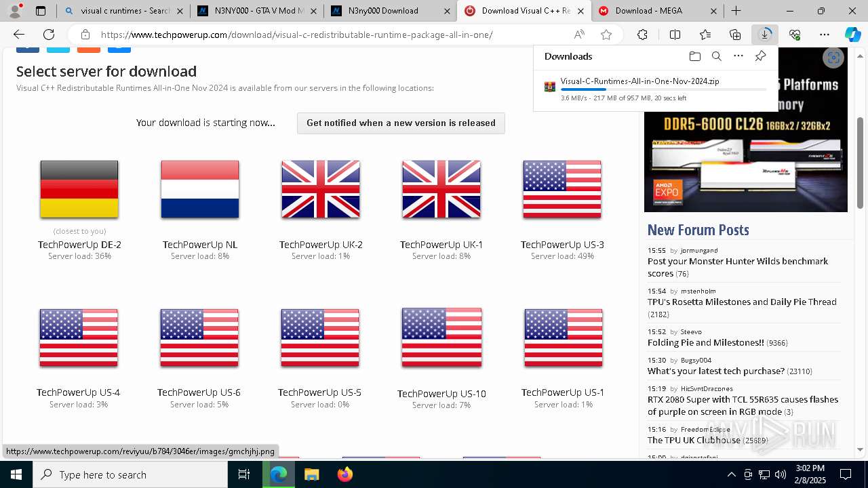
Task: Close the Download - MEGA tab
Action: tap(715, 11)
